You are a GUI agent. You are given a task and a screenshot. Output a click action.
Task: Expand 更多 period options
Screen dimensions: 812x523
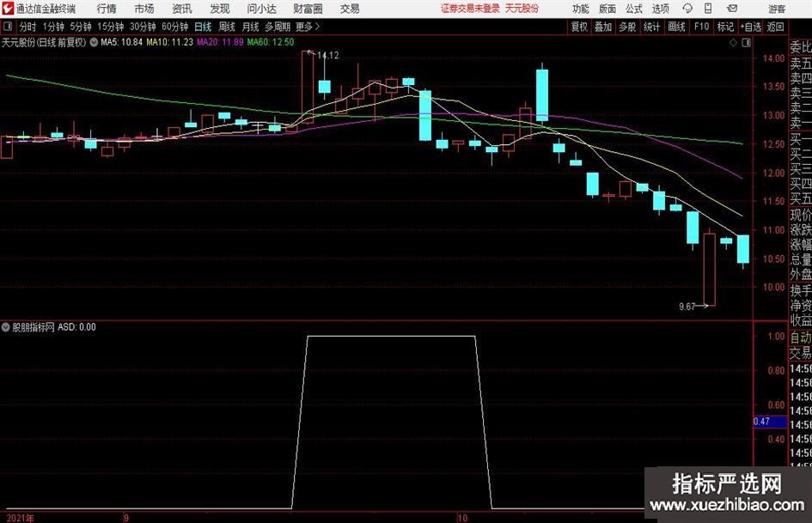tap(308, 27)
